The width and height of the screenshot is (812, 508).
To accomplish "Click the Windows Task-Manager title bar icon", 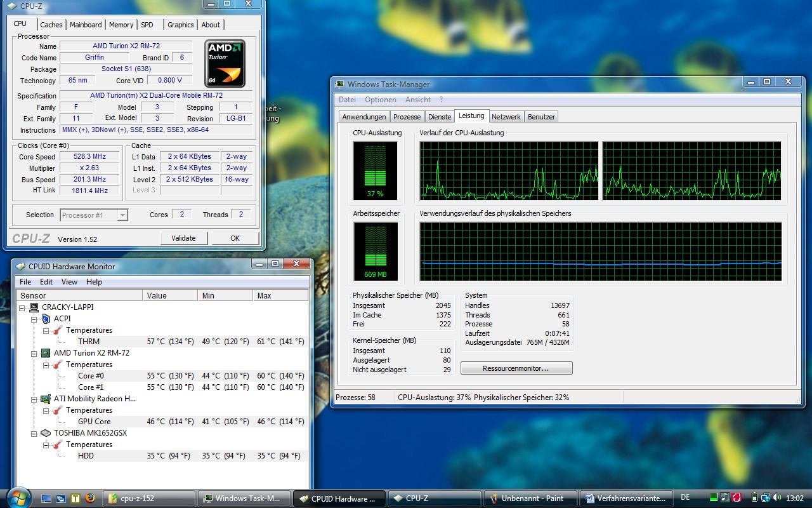I will 340,84.
